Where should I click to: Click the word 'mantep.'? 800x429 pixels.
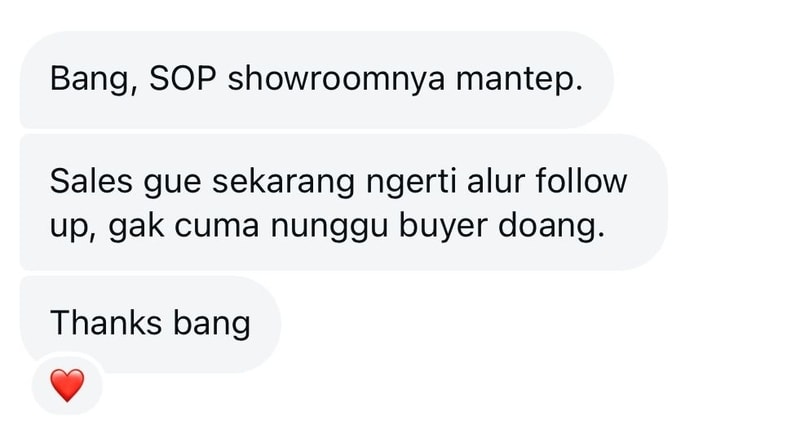519,82
